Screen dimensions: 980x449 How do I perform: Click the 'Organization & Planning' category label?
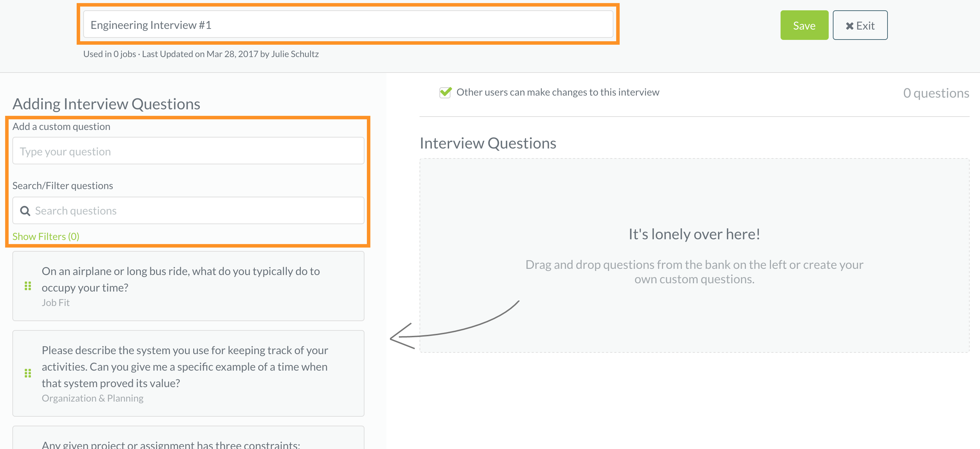click(x=92, y=398)
